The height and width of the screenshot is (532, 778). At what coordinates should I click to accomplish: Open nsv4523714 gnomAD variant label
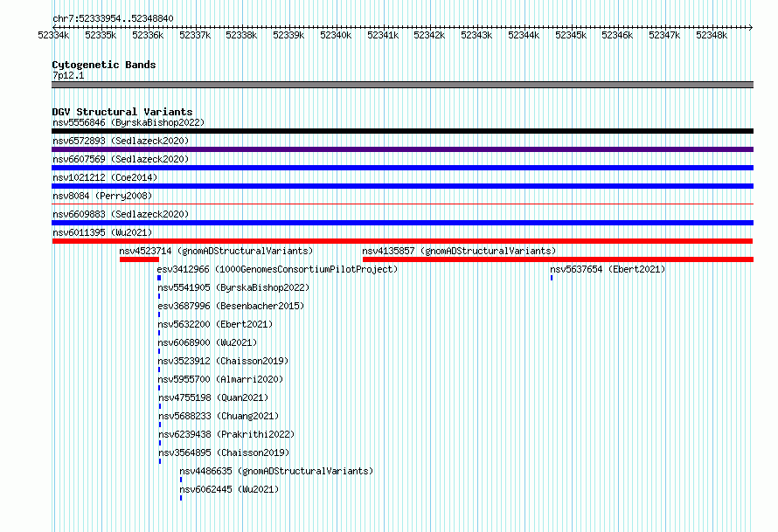tap(216, 251)
